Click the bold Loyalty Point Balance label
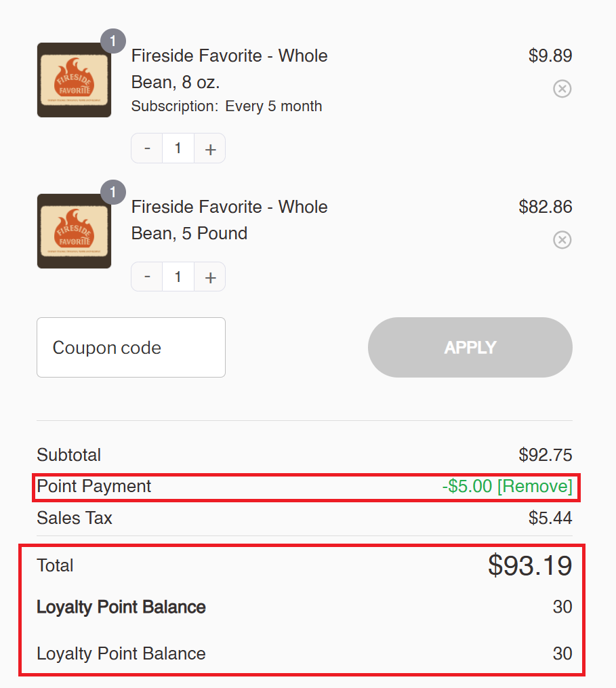This screenshot has height=688, width=616. (x=121, y=607)
